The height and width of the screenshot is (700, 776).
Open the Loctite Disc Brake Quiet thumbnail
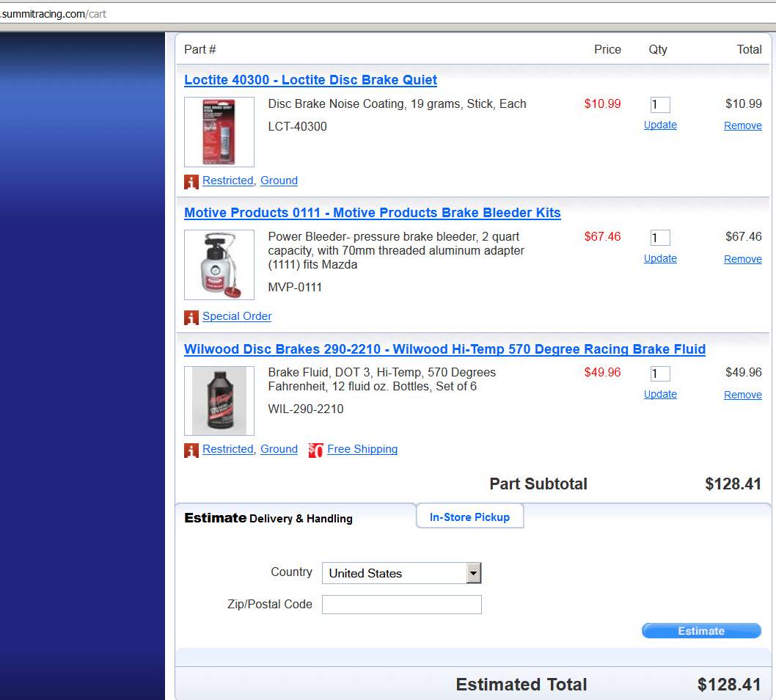pos(219,132)
